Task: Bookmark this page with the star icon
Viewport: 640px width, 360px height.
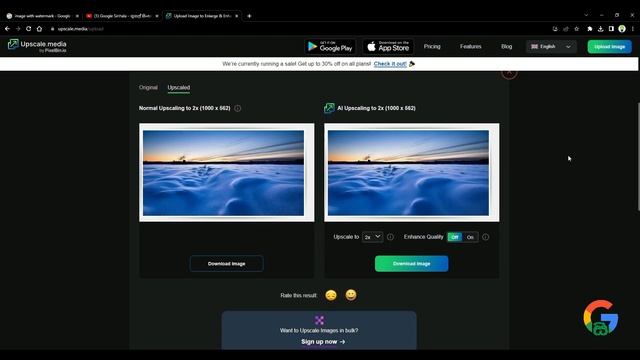Action: pyautogui.click(x=576, y=29)
